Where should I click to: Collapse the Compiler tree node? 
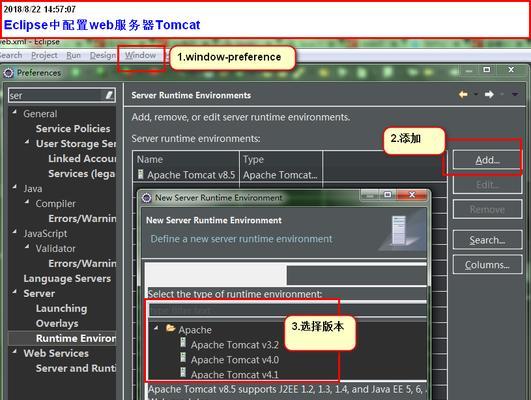click(x=27, y=202)
